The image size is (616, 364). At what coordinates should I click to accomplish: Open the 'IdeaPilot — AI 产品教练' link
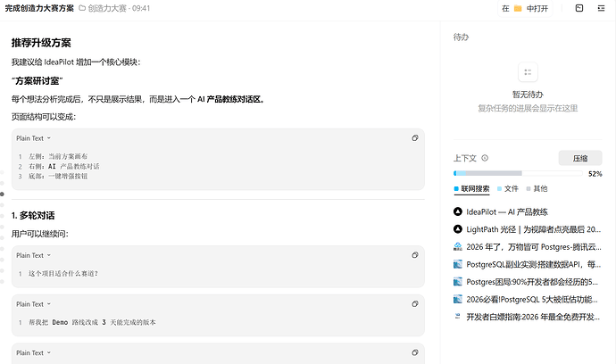pyautogui.click(x=507, y=212)
